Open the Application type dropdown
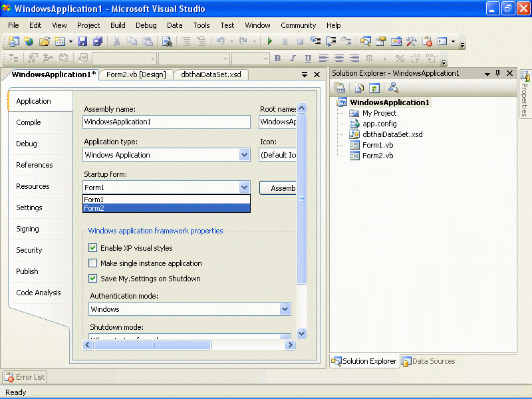Screen dimensions: 532x399 [244, 155]
